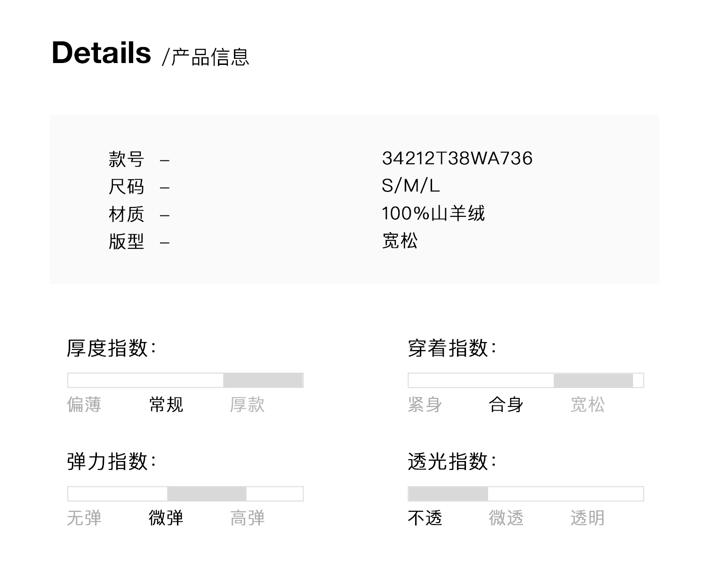Select the 不透 transparency label
Screen dimensions: 706x588
click(x=425, y=518)
